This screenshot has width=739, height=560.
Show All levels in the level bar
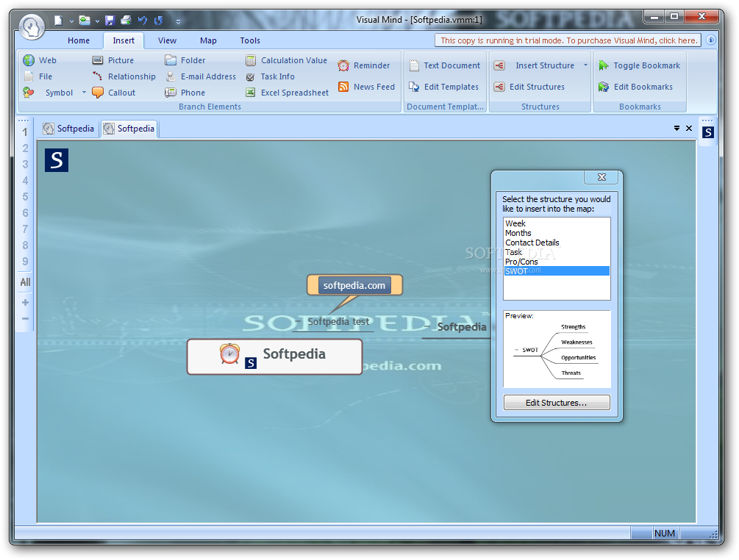25,282
